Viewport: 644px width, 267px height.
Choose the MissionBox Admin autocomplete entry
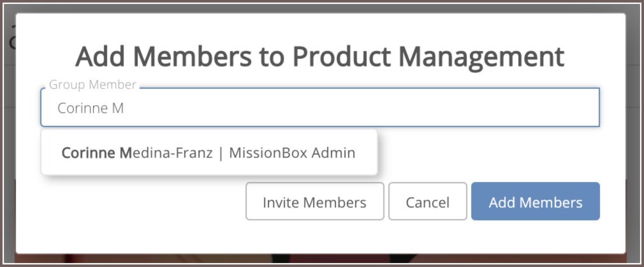point(209,153)
